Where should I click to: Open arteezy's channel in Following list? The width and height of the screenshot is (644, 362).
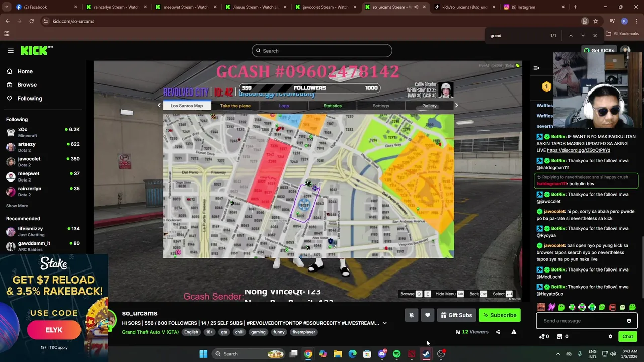[43, 147]
